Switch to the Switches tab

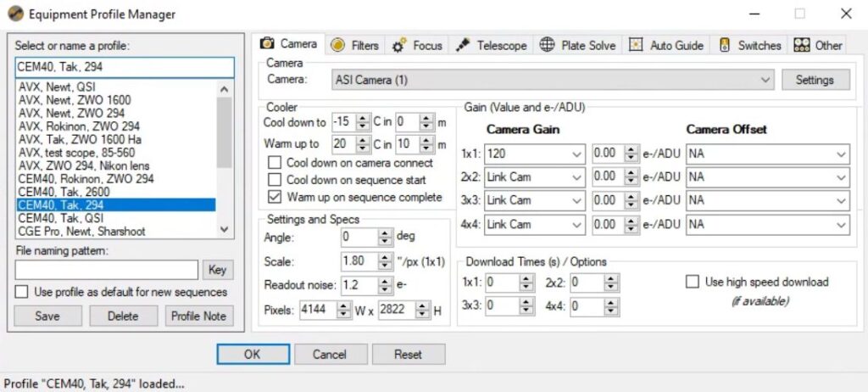pos(751,46)
